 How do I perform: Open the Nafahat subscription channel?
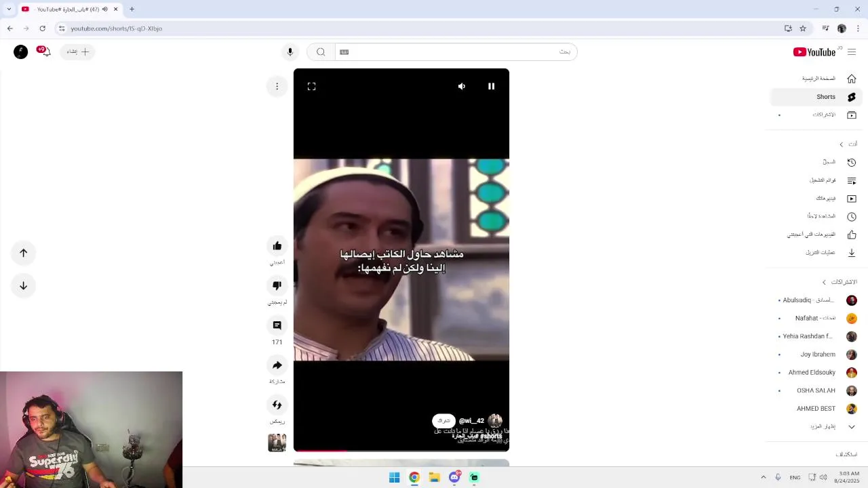(x=816, y=319)
